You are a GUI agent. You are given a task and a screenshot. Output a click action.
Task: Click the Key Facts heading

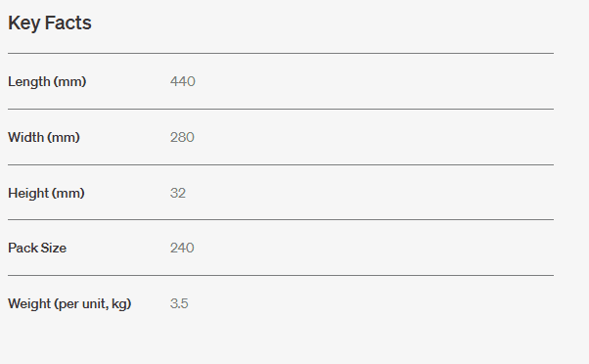50,23
